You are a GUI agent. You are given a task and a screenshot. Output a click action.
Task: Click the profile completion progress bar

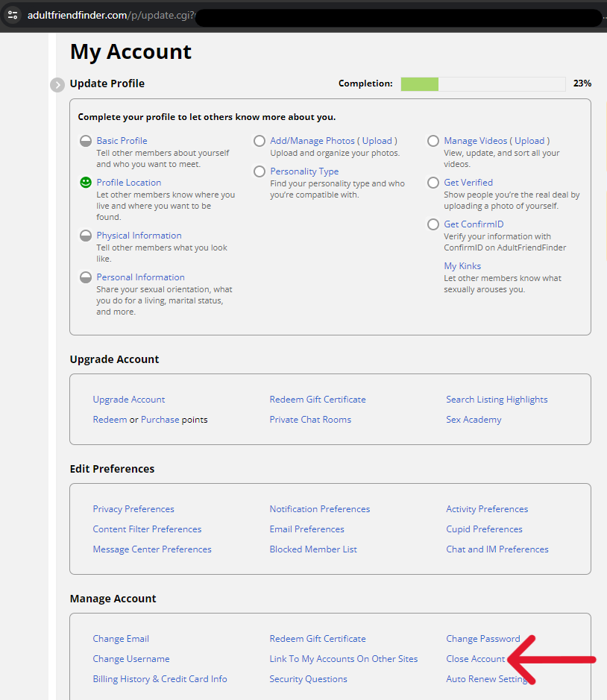point(482,83)
